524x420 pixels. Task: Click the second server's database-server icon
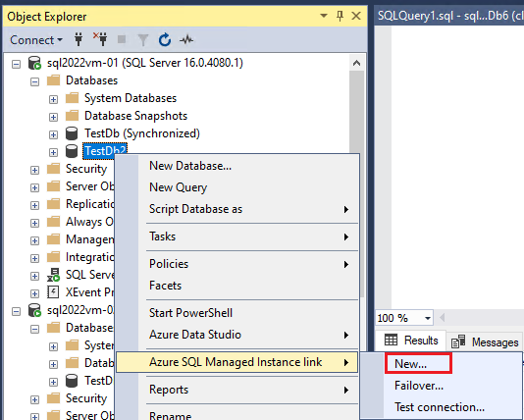(x=34, y=310)
